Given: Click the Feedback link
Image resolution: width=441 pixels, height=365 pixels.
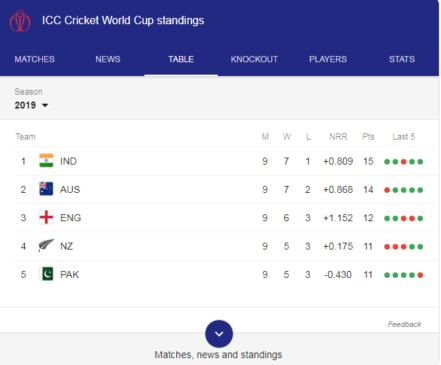Looking at the screenshot, I should 404,324.
